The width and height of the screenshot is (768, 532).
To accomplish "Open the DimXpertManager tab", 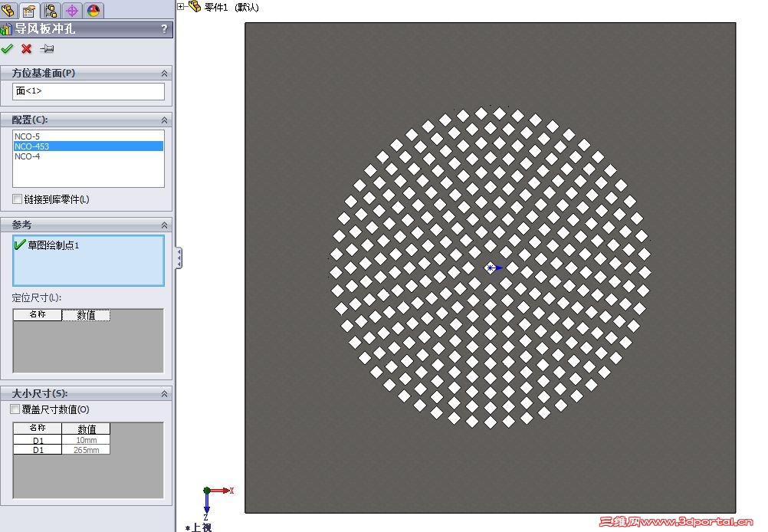I will (x=71, y=10).
